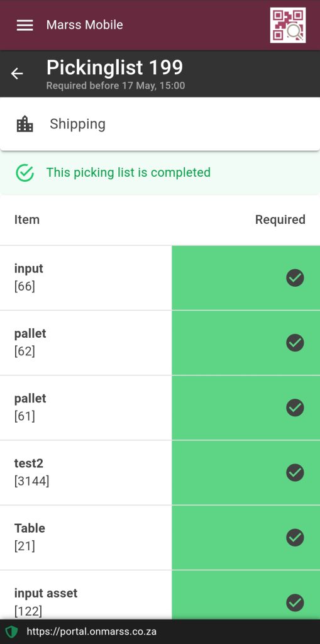Tap the QR code scanner icon

(x=287, y=25)
